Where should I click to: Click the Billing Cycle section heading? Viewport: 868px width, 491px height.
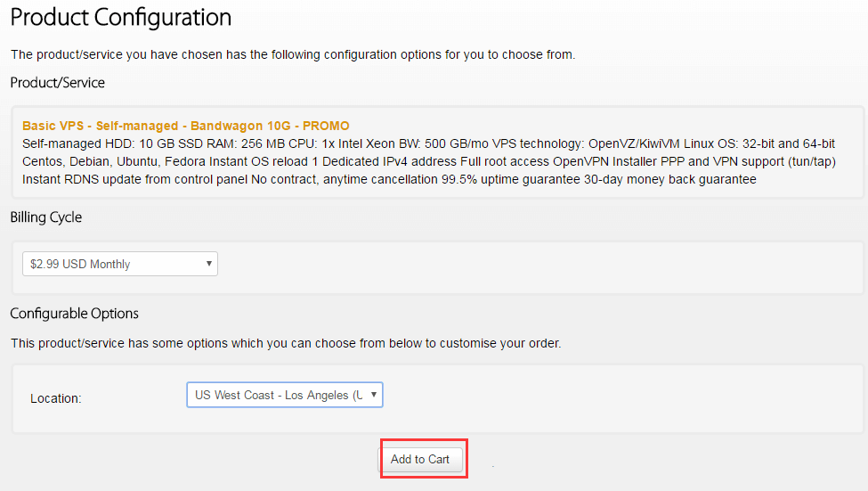point(45,217)
